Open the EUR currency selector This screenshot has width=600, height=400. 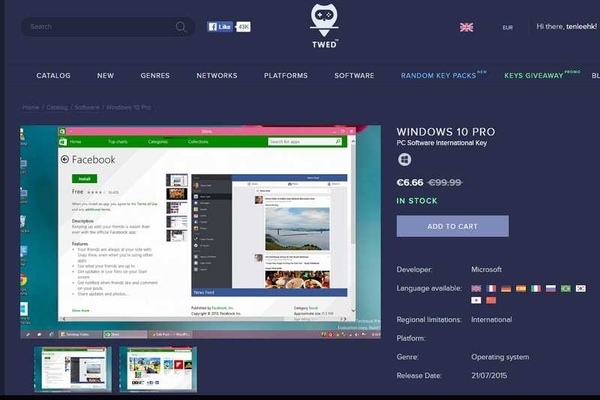coord(507,28)
